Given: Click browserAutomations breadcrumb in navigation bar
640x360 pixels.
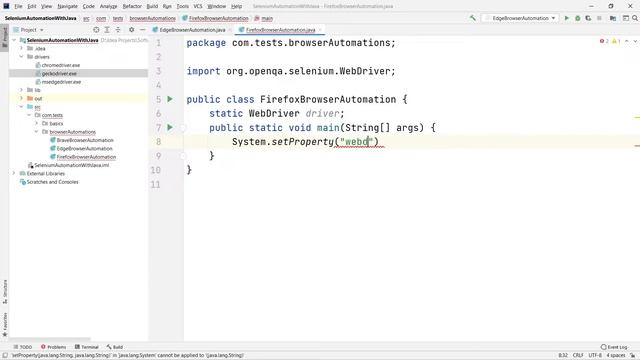Looking at the screenshot, I should [x=153, y=18].
